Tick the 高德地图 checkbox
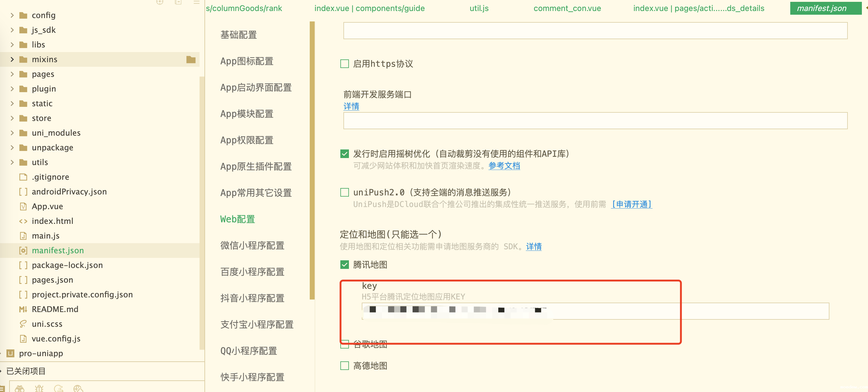868x392 pixels. coord(344,366)
